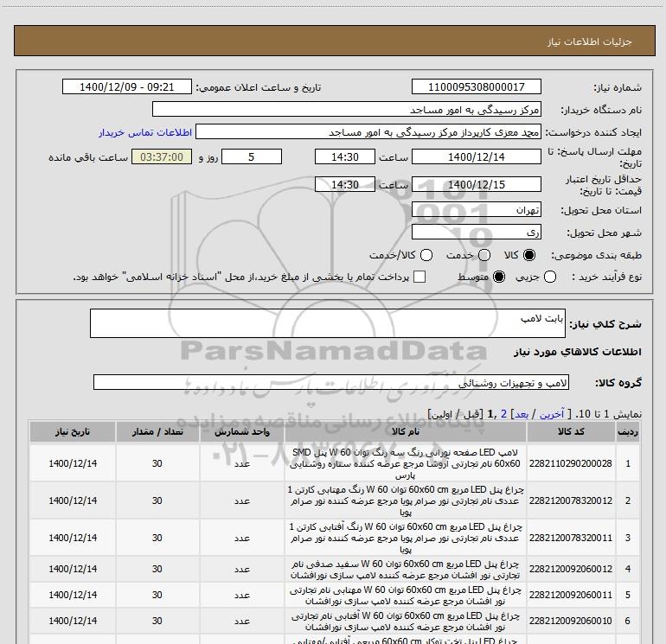Select the کالا/خدمت radio button
Screen dimensions: 666x644
pyautogui.click(x=426, y=255)
